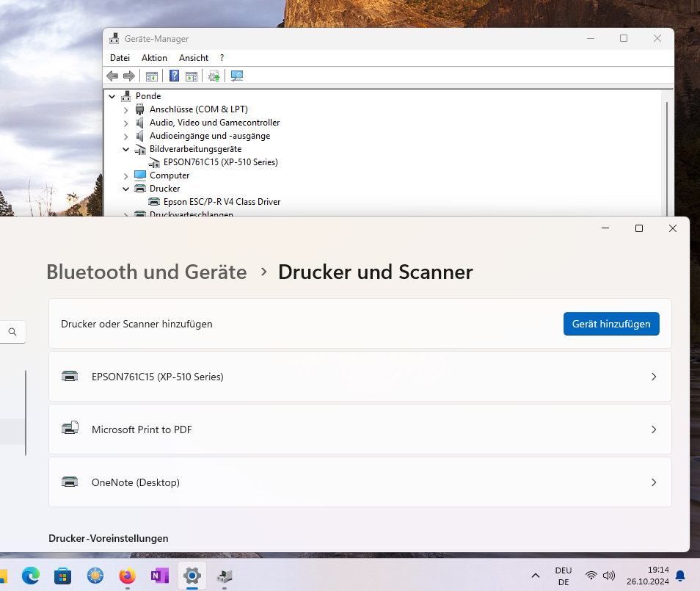
Task: Click the Computer monitor tree icon
Action: pos(140,175)
